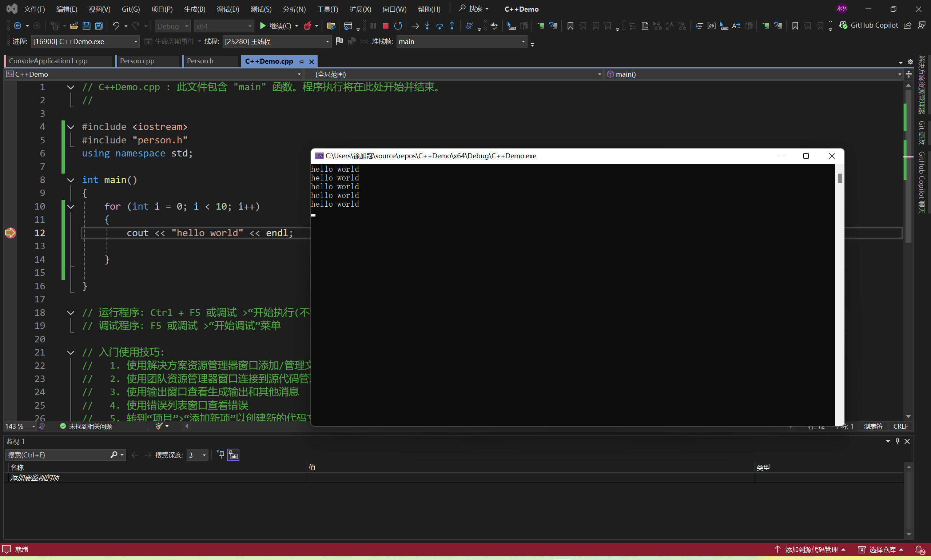Step Over the current line
This screenshot has height=560, width=931.
(439, 26)
